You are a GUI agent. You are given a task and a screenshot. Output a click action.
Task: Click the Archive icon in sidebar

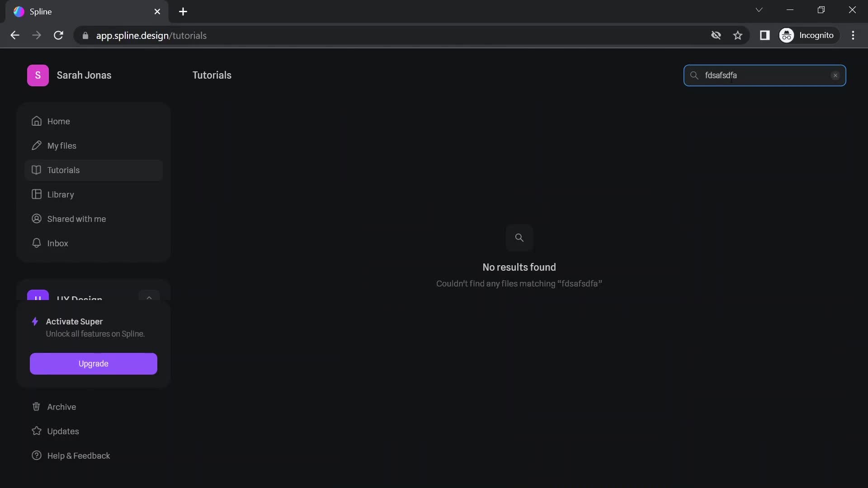click(x=36, y=407)
